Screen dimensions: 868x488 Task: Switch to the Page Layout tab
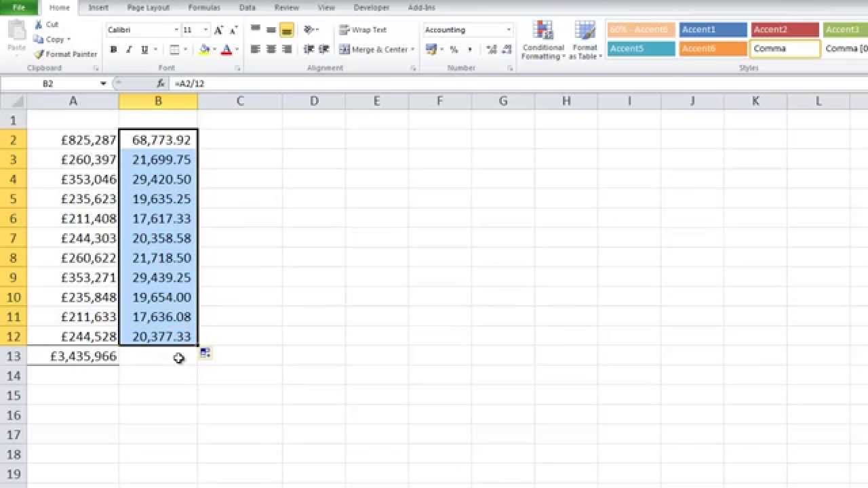tap(149, 7)
